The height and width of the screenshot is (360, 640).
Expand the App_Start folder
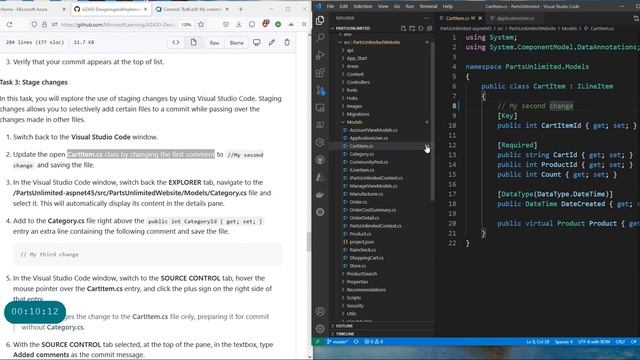(357, 58)
